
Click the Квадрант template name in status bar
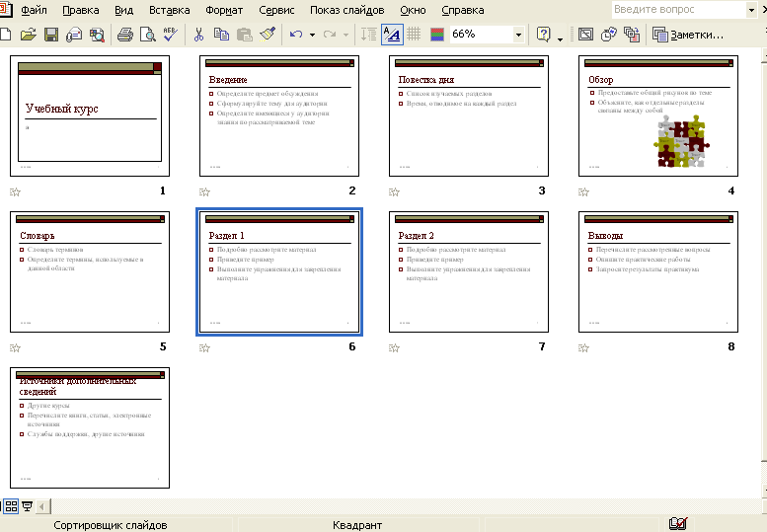coord(357,525)
